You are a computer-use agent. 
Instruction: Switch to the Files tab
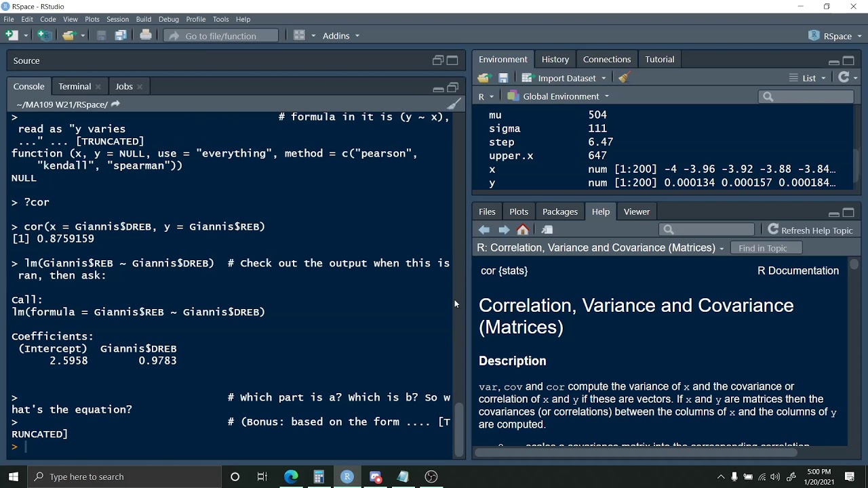click(x=487, y=211)
